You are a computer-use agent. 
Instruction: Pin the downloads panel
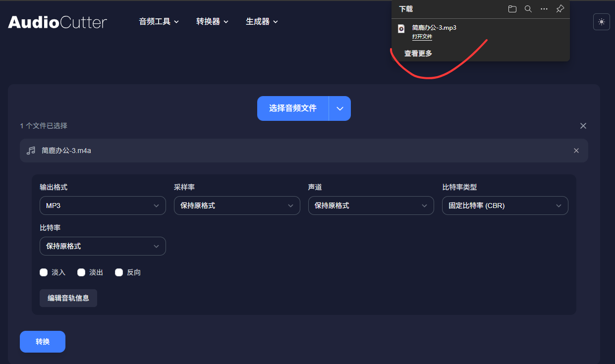tap(560, 9)
